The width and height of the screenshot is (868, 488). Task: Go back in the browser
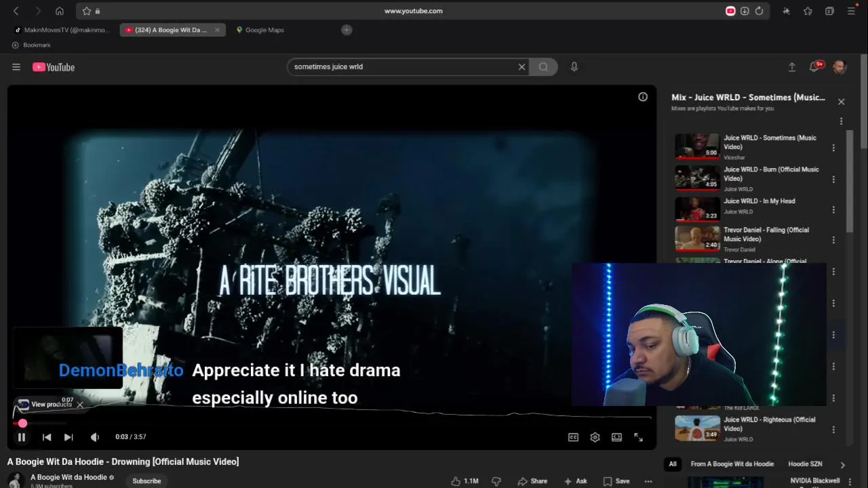16,11
